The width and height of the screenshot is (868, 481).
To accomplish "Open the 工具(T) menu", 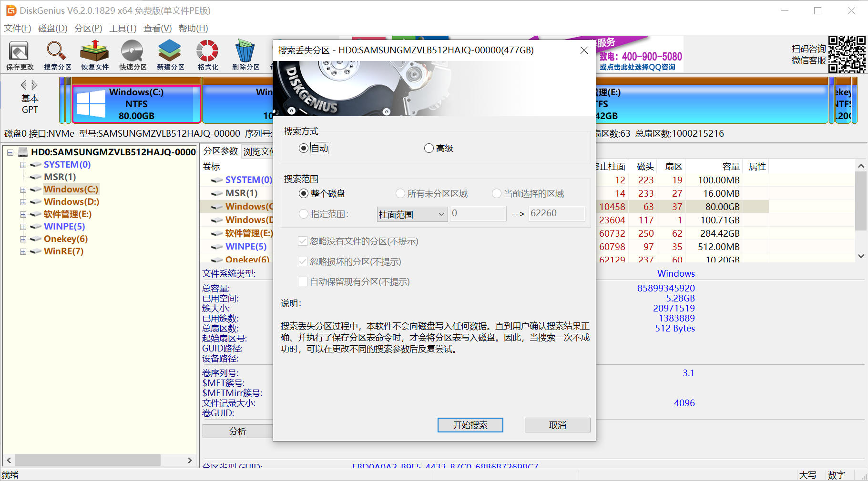I will [123, 29].
